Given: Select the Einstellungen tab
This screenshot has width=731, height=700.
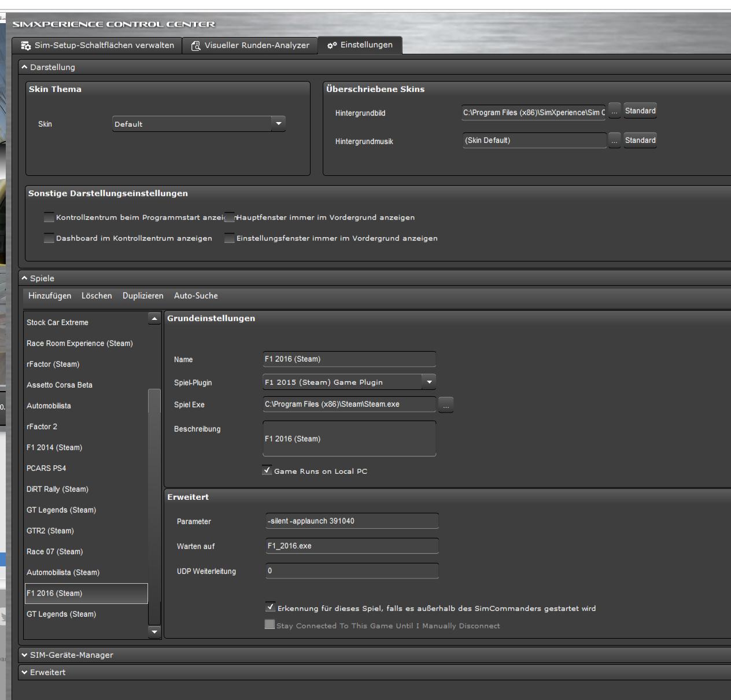Looking at the screenshot, I should pos(360,45).
